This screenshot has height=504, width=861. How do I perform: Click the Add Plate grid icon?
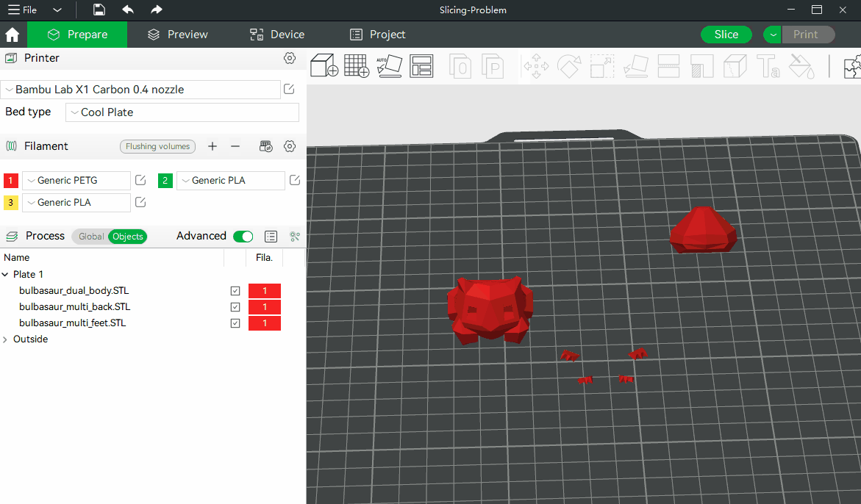357,66
